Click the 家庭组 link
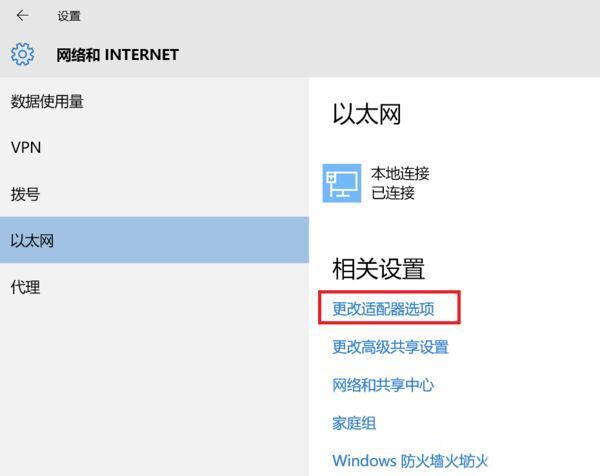The height and width of the screenshot is (476, 600). 354,423
